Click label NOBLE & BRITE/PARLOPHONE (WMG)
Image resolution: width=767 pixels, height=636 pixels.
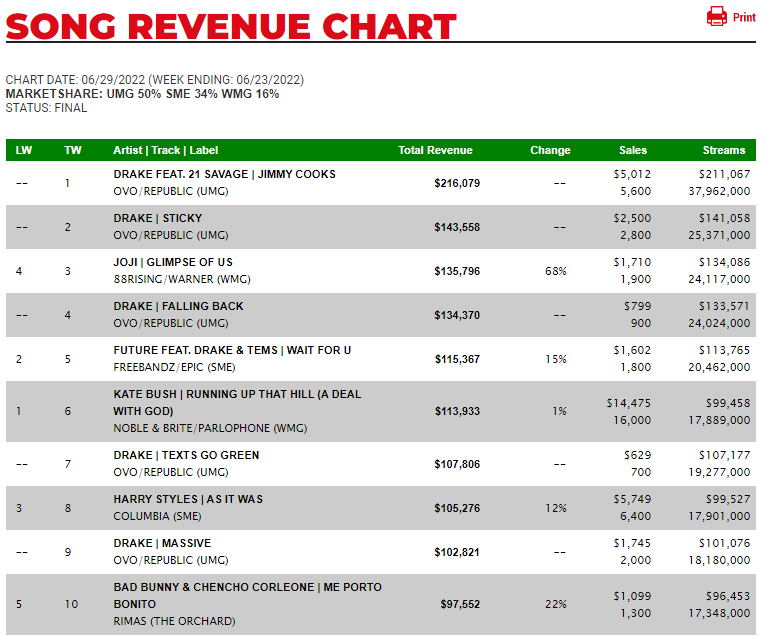[x=210, y=429]
